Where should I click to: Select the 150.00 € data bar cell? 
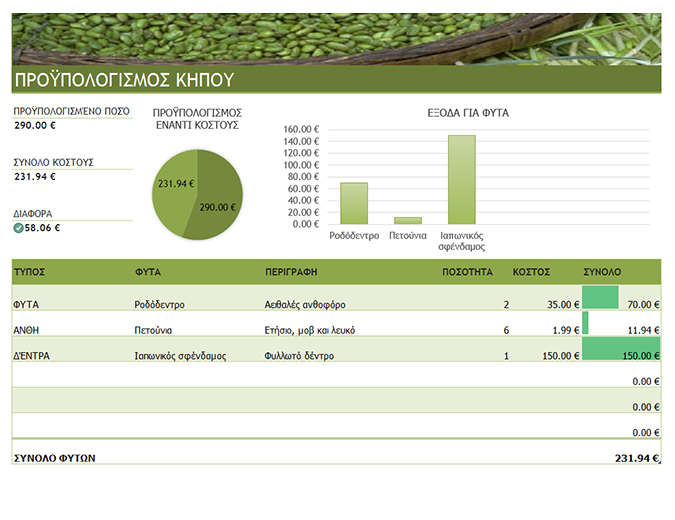point(621,349)
